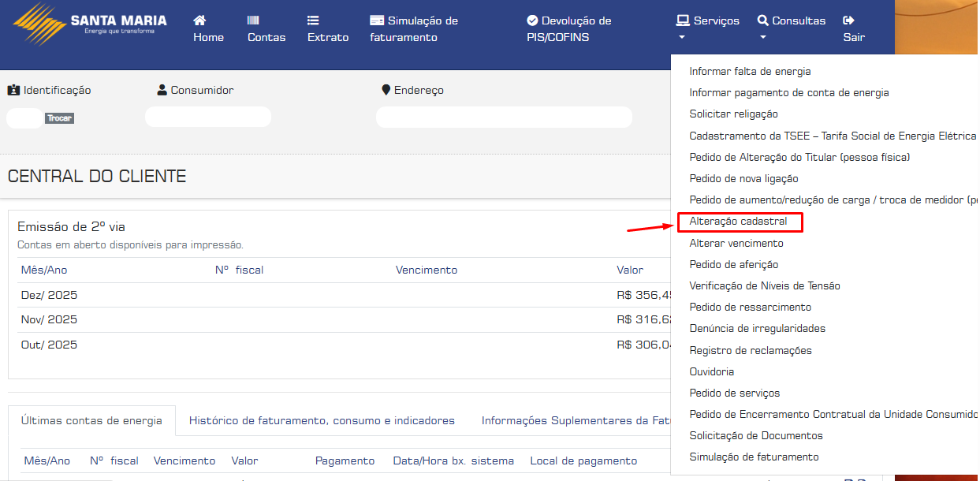Choose Informar falta de energia
Image resolution: width=980 pixels, height=481 pixels.
(x=750, y=71)
